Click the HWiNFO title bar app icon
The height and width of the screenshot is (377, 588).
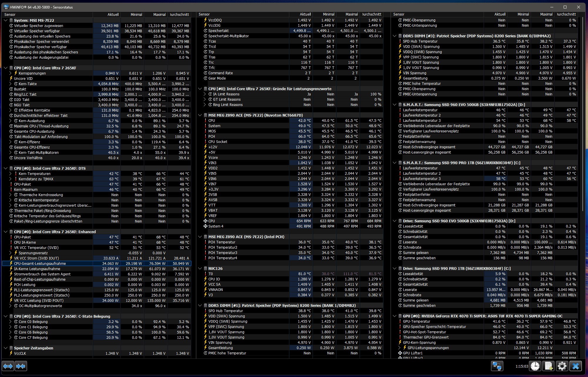pos(6,7)
